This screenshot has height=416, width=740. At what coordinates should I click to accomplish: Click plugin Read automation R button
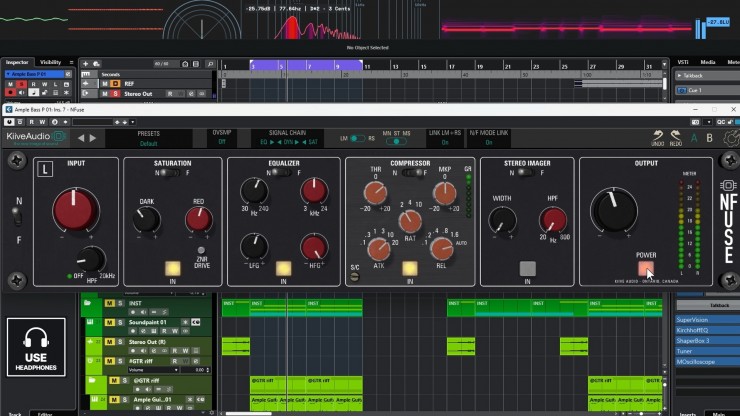32,122
